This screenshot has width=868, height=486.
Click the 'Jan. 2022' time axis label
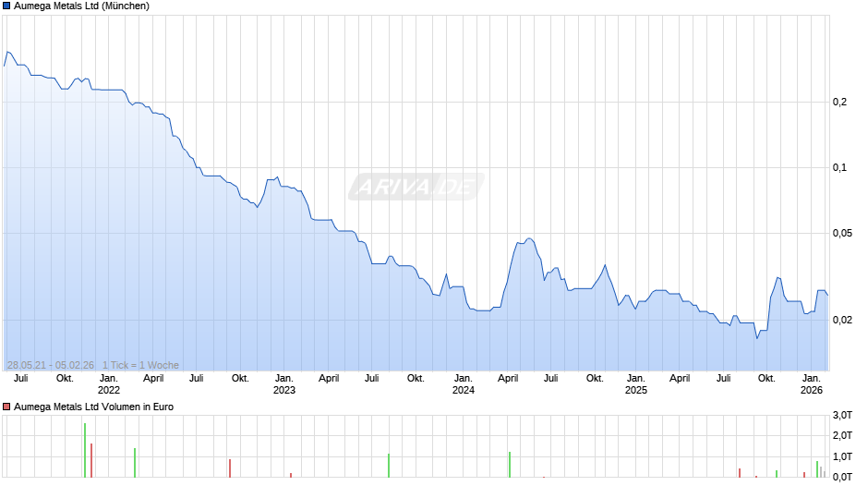109,384
